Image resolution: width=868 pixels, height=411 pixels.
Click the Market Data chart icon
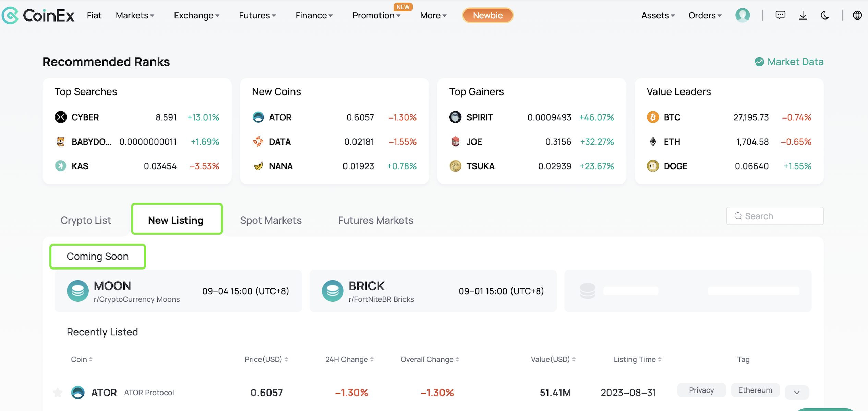tap(759, 62)
